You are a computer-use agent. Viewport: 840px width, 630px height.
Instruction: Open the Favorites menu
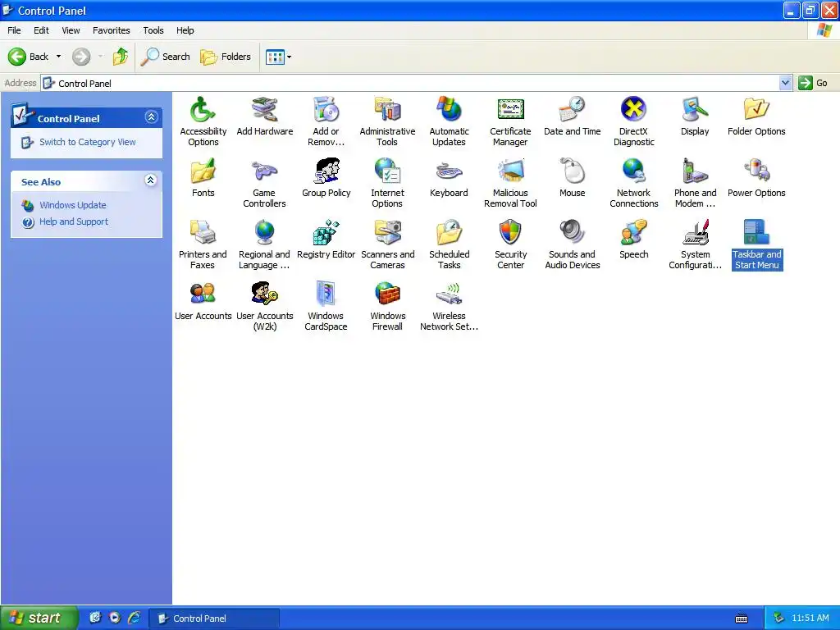point(112,30)
